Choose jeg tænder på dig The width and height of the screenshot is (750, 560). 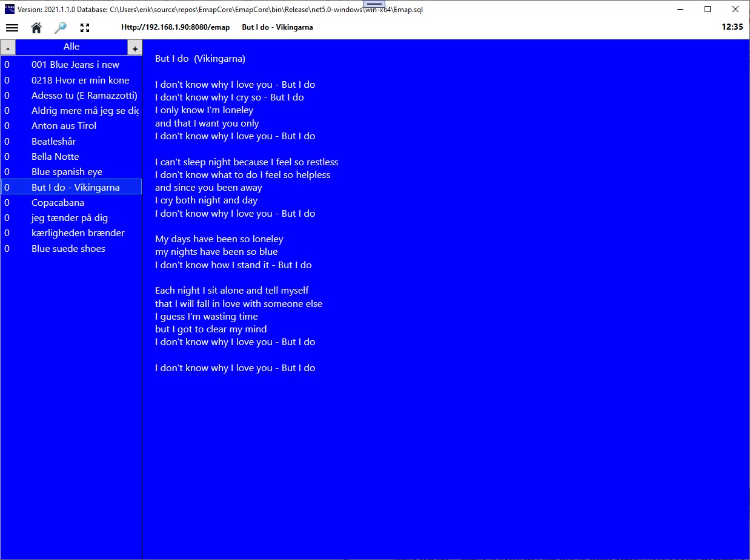71,217
